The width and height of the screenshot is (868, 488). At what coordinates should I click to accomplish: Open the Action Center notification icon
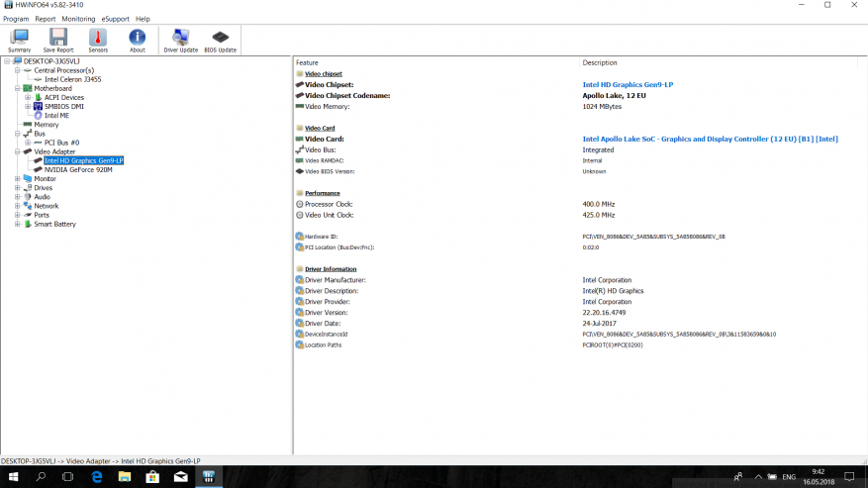tap(849, 476)
